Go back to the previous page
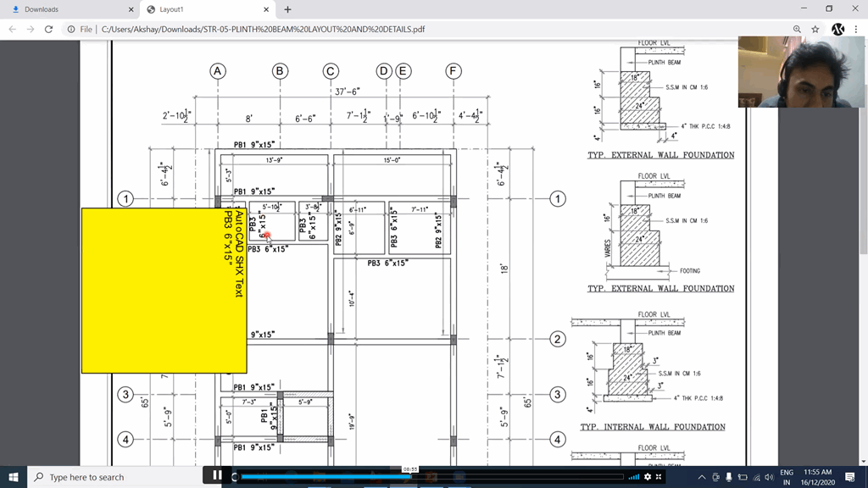The height and width of the screenshot is (488, 868). point(13,30)
